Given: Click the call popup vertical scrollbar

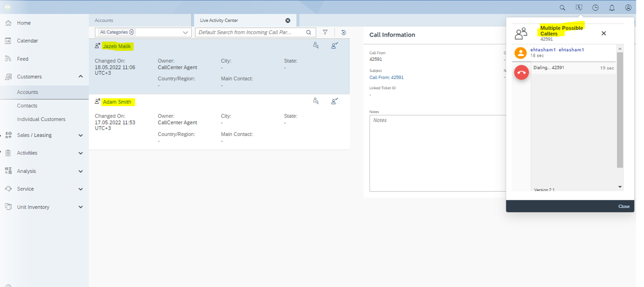Looking at the screenshot, I should click(x=620, y=110).
